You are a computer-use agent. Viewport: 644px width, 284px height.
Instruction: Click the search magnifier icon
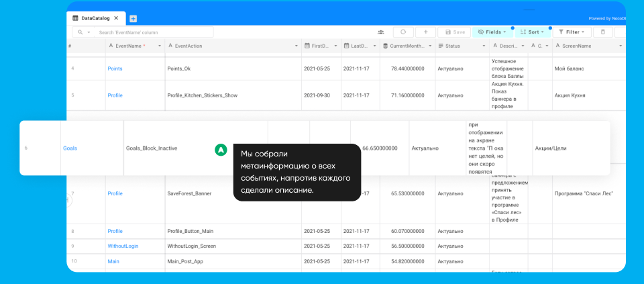[79, 32]
